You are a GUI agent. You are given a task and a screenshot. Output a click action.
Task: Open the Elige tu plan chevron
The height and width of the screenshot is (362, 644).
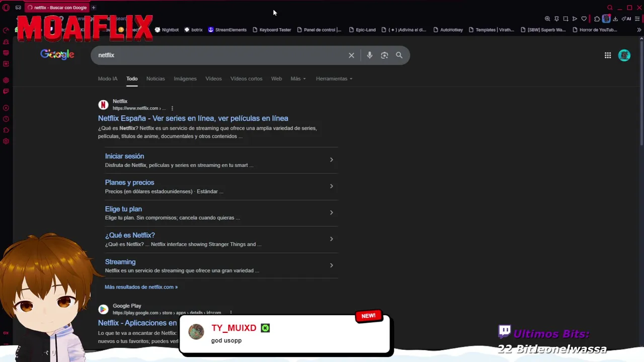(331, 213)
